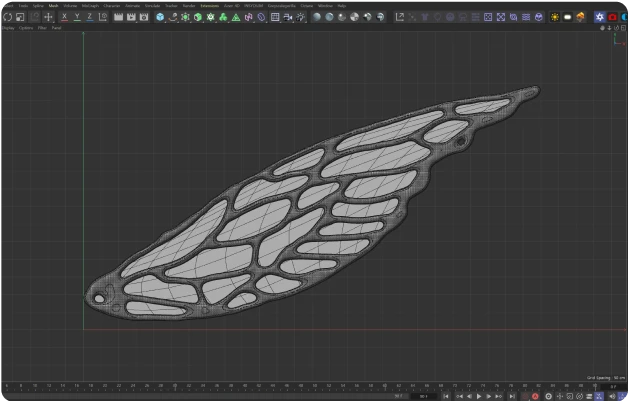Click the viewport maximize toggle icon
The width and height of the screenshot is (628, 401).
623,28
